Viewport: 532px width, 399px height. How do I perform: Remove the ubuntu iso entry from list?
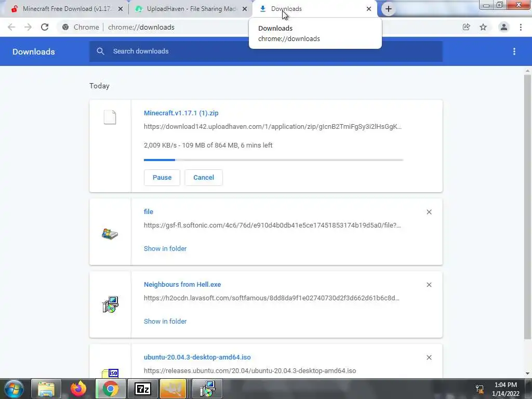pos(429,357)
